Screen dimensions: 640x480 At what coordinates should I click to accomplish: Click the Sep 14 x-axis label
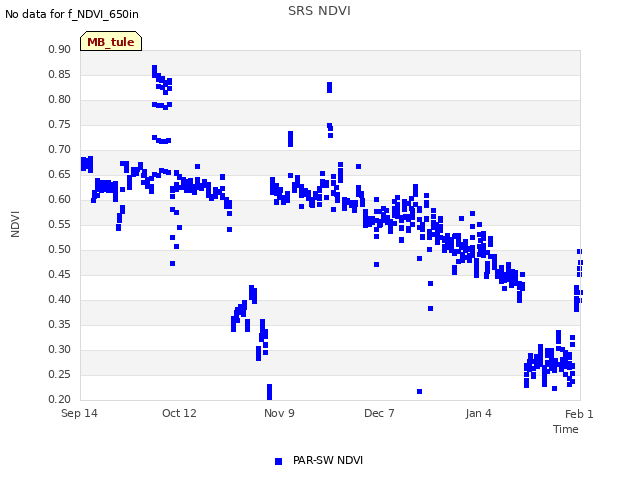79,413
